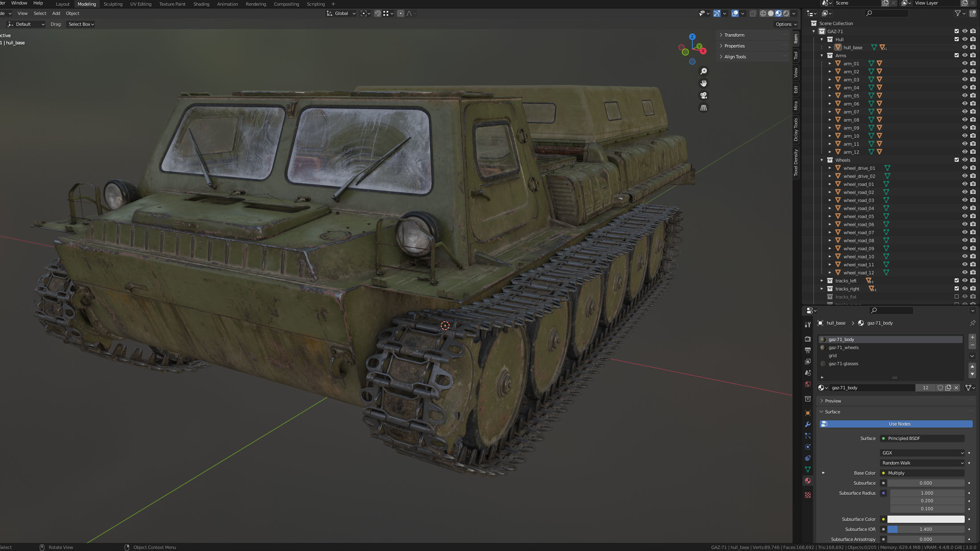Add a new material slot plus icon
Image resolution: width=980 pixels, height=551 pixels.
coord(972,337)
